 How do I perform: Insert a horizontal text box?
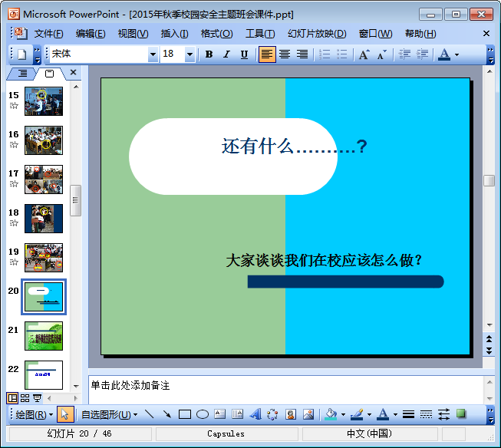coord(220,414)
